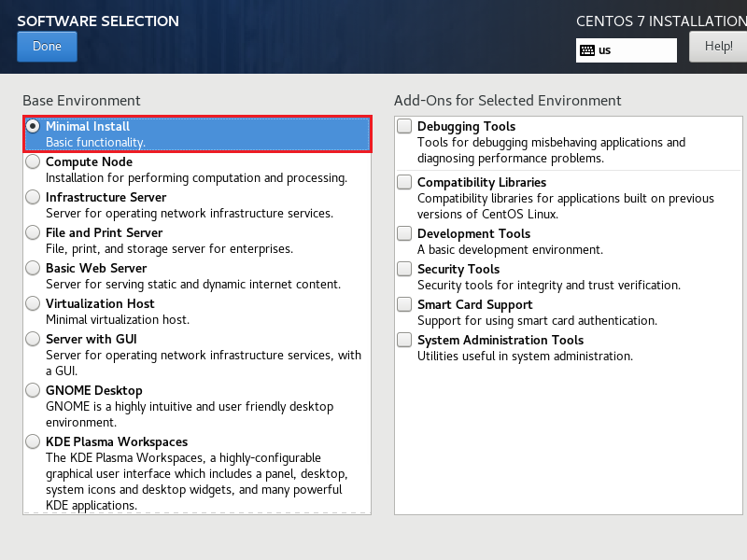Select the Compute Node radio button
747x560 pixels.
coord(33,161)
